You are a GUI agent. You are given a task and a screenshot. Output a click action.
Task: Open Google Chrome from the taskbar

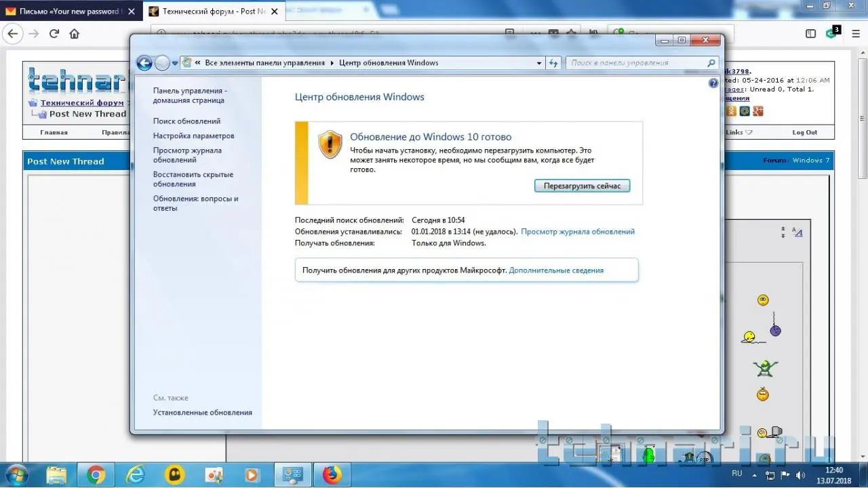[x=96, y=474]
